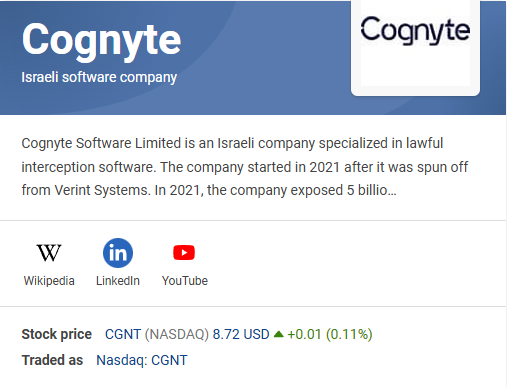Click the Traded as label
This screenshot has width=508, height=387.
pos(52,360)
